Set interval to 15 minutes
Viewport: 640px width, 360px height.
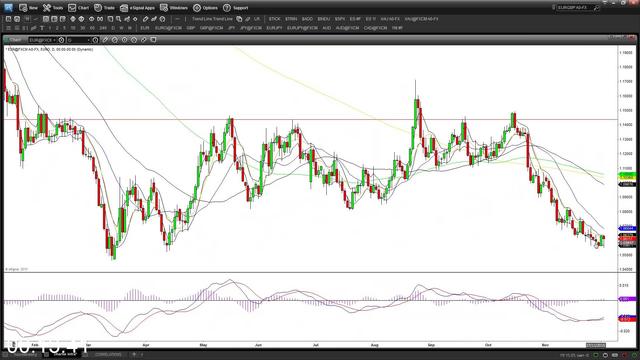coord(73,28)
